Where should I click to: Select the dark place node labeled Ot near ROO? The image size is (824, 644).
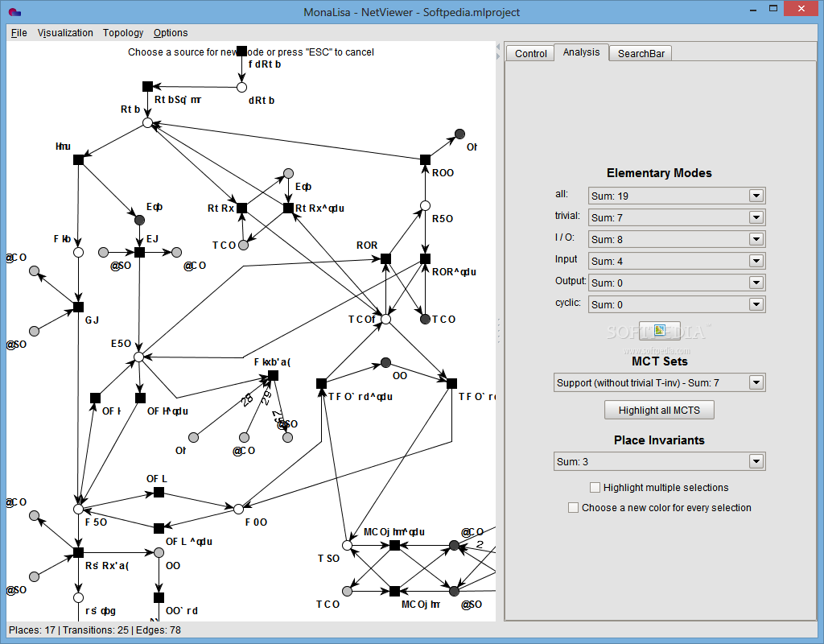point(459,134)
